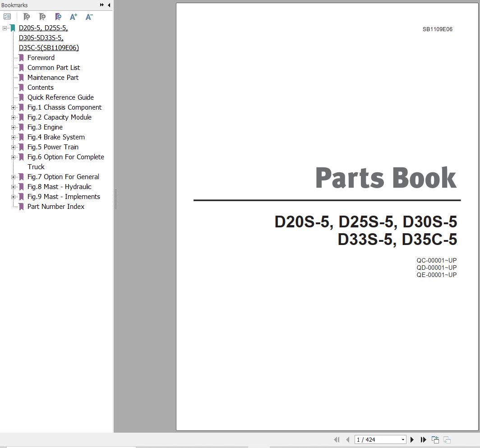Image resolution: width=480 pixels, height=448 pixels.
Task: Open the Quick Reference Guide bookmark
Action: pos(60,97)
